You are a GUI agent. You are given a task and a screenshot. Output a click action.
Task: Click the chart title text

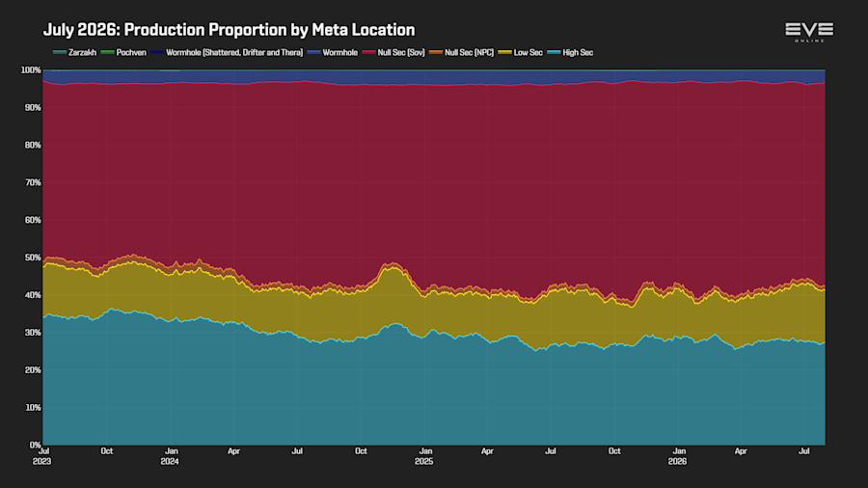pos(230,29)
